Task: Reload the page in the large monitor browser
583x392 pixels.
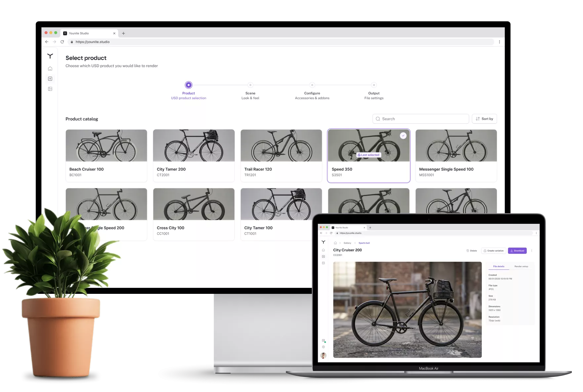Action: coord(62,42)
